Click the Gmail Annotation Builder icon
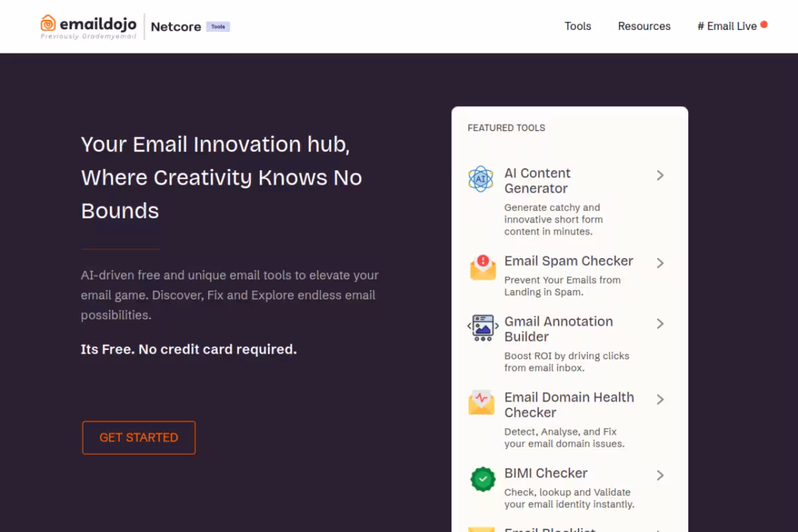 pos(482,327)
